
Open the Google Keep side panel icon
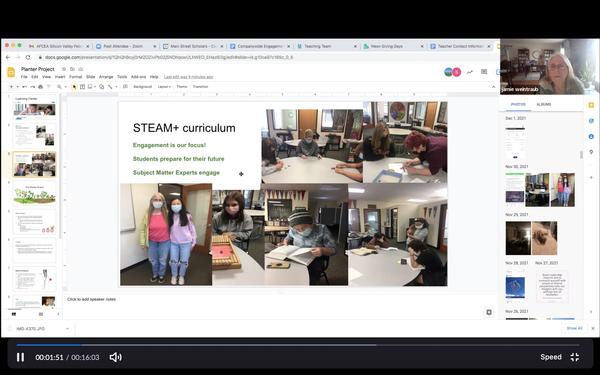[x=591, y=105]
